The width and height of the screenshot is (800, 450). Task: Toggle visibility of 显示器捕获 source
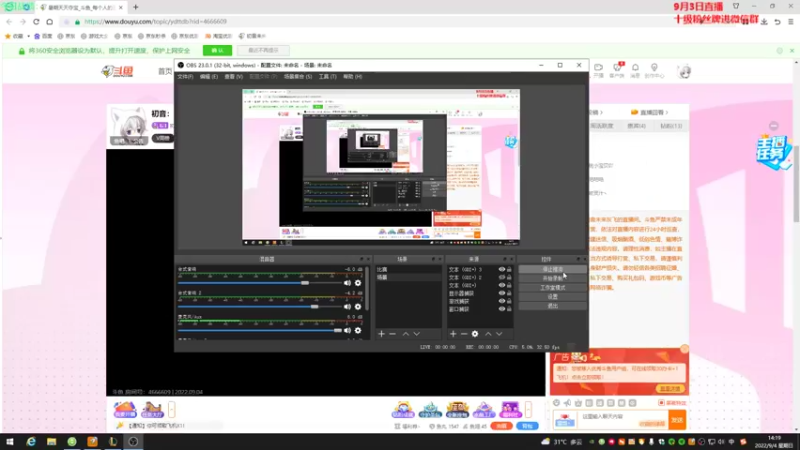click(502, 293)
